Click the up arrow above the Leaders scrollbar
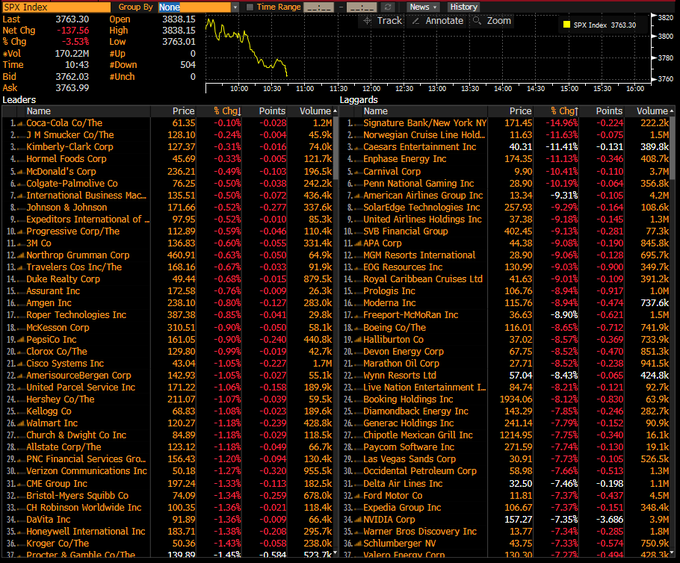The height and width of the screenshot is (563, 680). coord(335,111)
